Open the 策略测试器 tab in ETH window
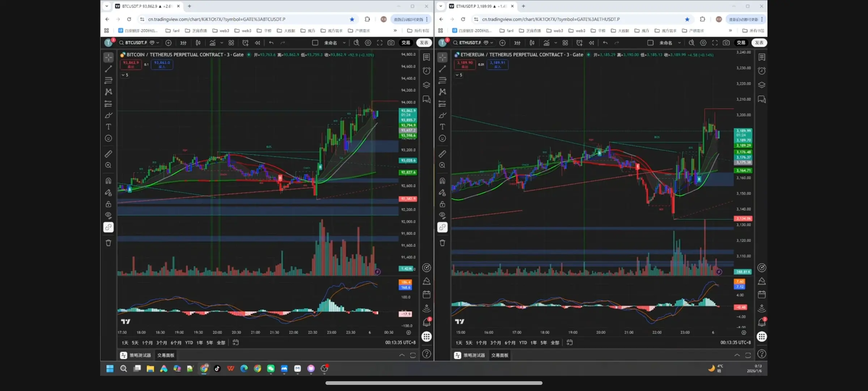The height and width of the screenshot is (391, 868). click(x=474, y=355)
